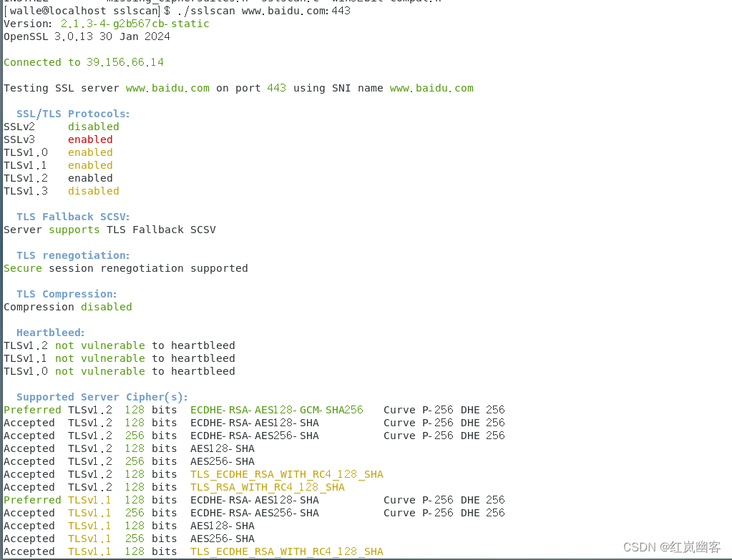Click the SSL/TLS Protocols section header
Screen dimensions: 732x560
click(x=74, y=114)
